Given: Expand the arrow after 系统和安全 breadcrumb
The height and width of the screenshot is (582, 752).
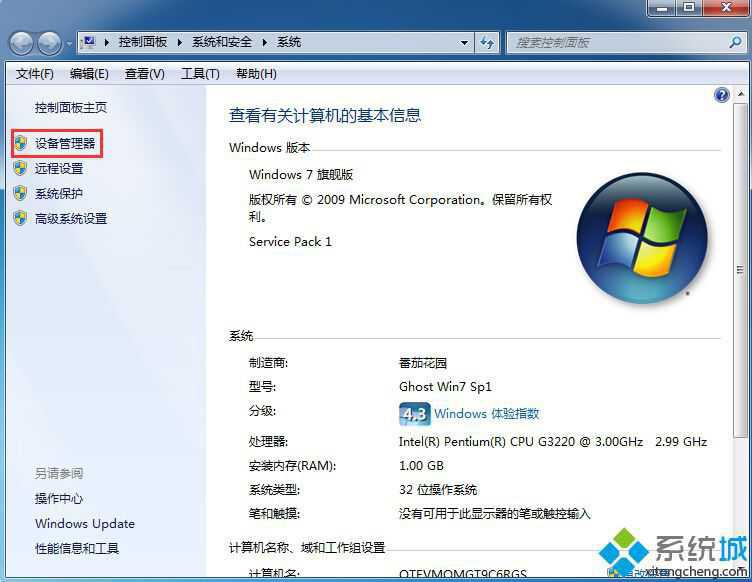Looking at the screenshot, I should point(264,42).
